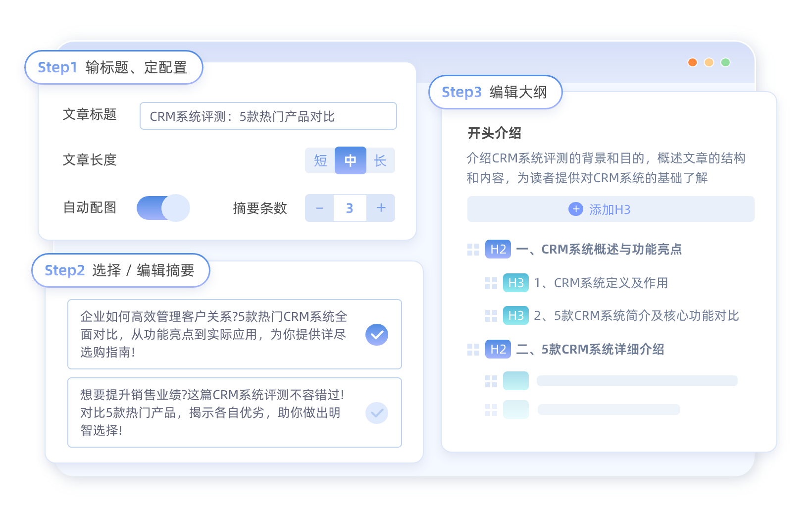Viewport: 812px width, 515px height.
Task: Click the orange window control dot
Action: coord(693,62)
